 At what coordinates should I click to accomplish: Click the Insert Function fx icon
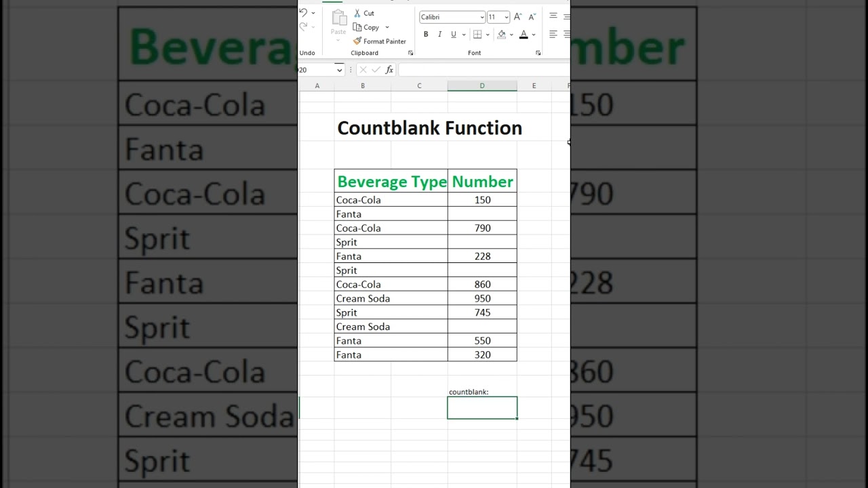coord(389,70)
